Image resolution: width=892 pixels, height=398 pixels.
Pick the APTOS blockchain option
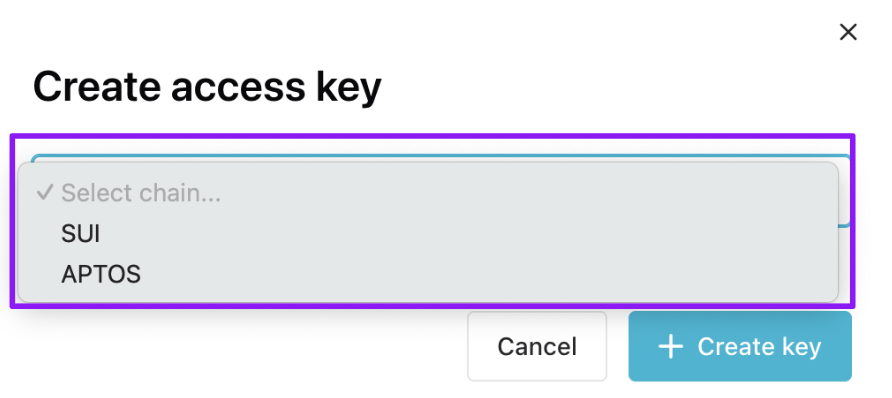pos(428,275)
